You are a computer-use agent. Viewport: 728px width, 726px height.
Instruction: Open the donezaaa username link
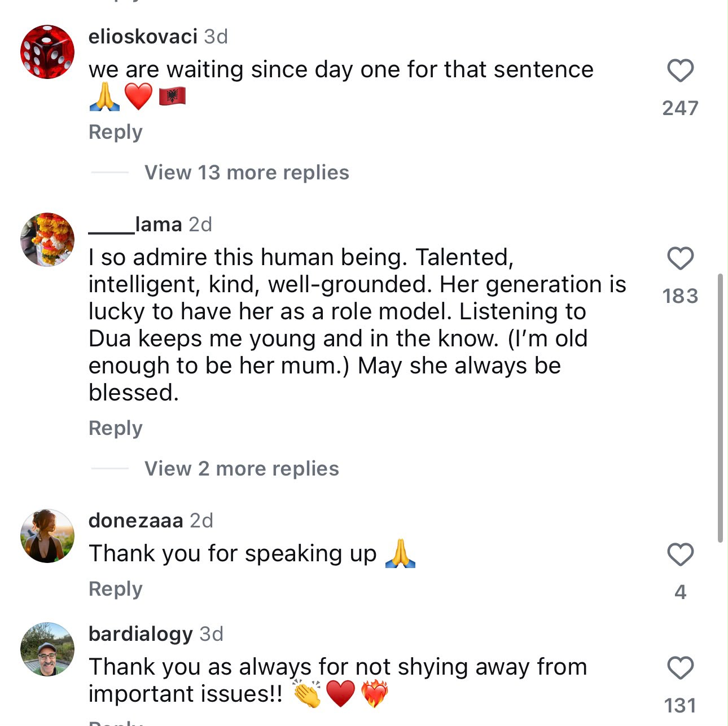pyautogui.click(x=136, y=520)
